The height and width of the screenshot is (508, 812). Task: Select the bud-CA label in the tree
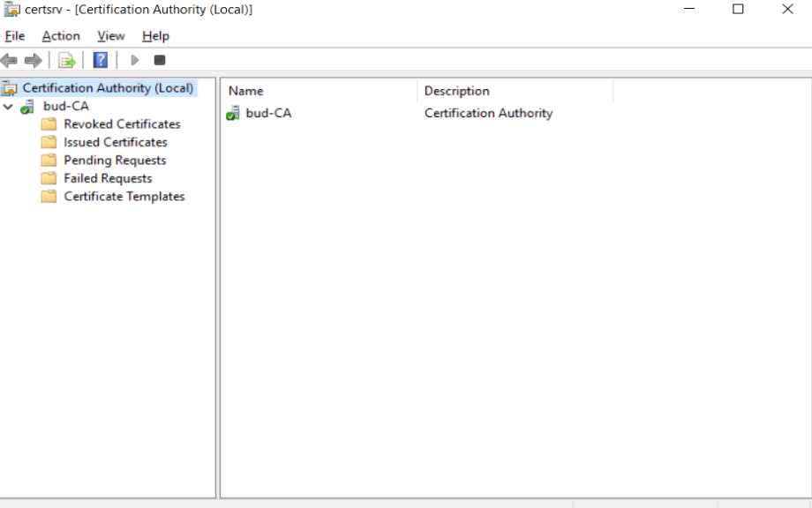(x=66, y=106)
